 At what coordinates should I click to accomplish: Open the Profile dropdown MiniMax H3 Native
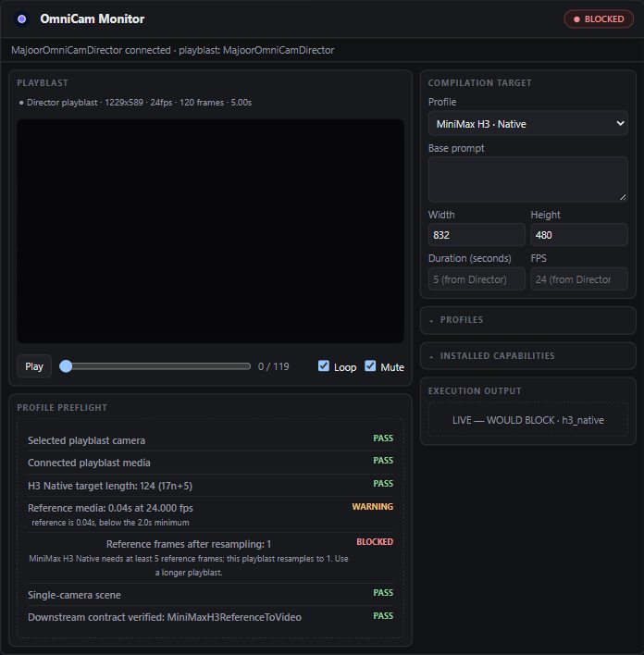point(527,124)
